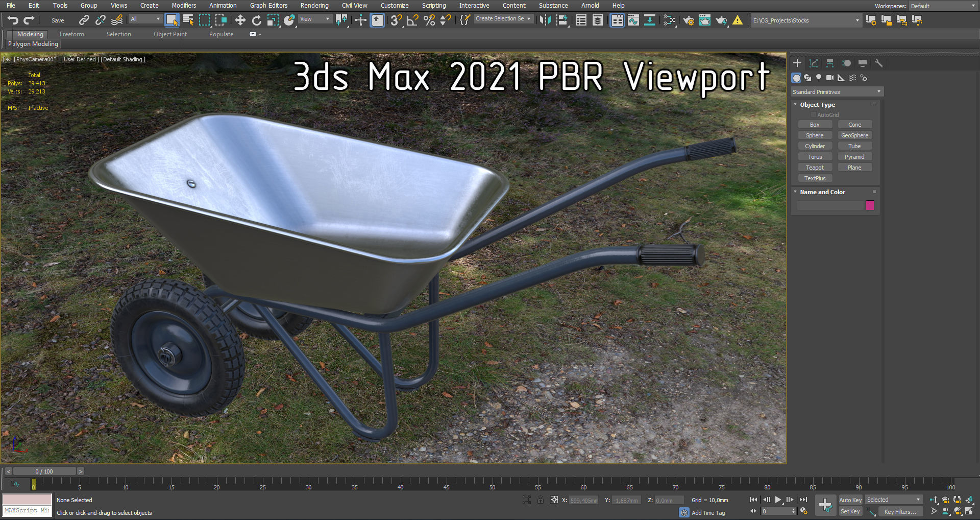980x520 pixels.
Task: Open the key mode 'Selected' dropdown
Action: pyautogui.click(x=894, y=500)
